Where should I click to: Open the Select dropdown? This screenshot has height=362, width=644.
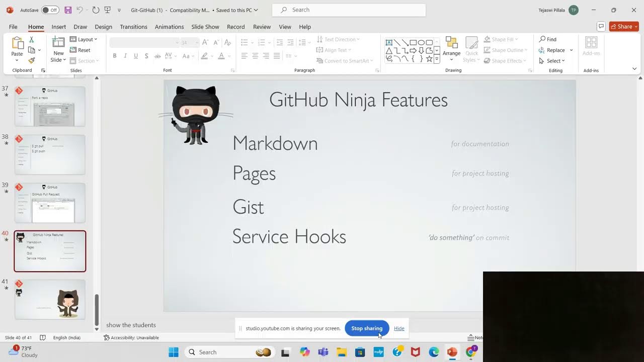552,61
